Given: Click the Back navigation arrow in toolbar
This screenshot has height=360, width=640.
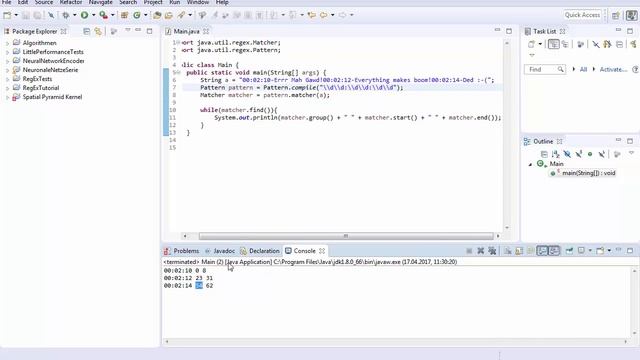Looking at the screenshot, I should click(323, 15).
